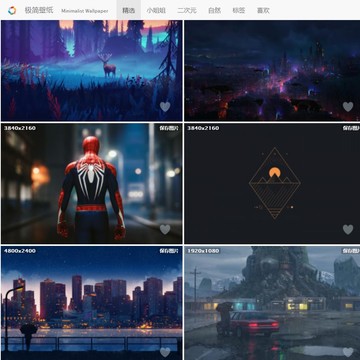Image resolution: width=360 pixels, height=360 pixels.
Task: Open the deer in blue forest thumbnail
Action: (91, 70)
